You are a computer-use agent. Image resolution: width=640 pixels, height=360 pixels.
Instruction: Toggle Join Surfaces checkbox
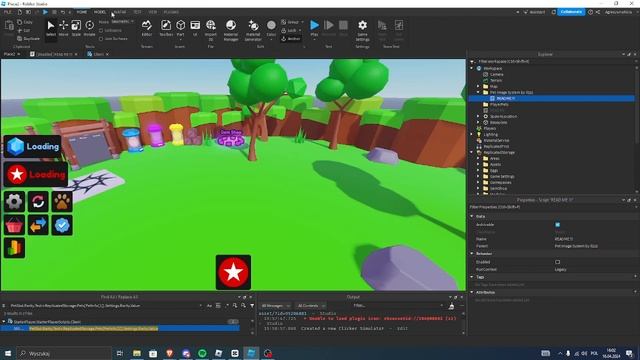click(x=101, y=39)
